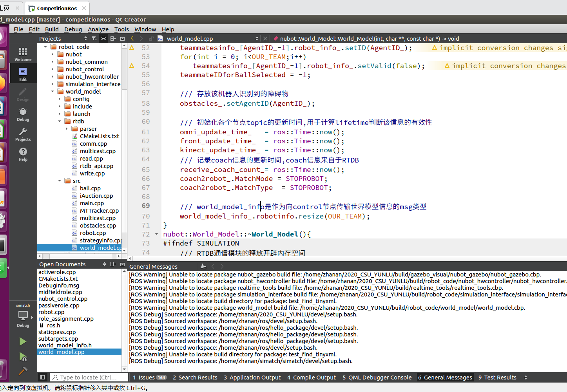Show Application Output pane

(x=252, y=378)
